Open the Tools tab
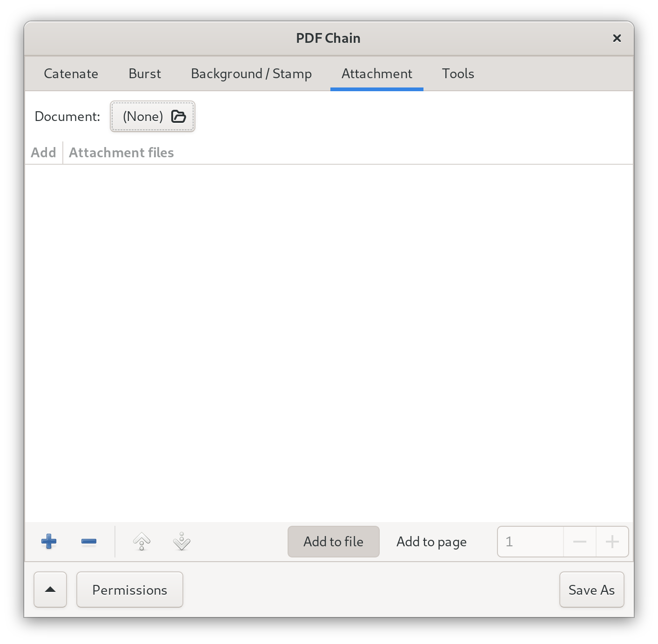Image resolution: width=658 pixels, height=644 pixels. click(458, 74)
